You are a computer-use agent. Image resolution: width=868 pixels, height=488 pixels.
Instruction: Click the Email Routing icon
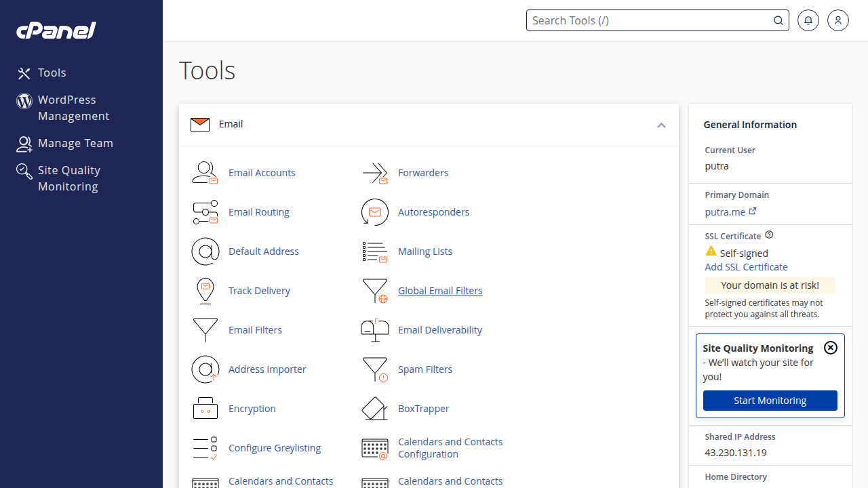[205, 212]
